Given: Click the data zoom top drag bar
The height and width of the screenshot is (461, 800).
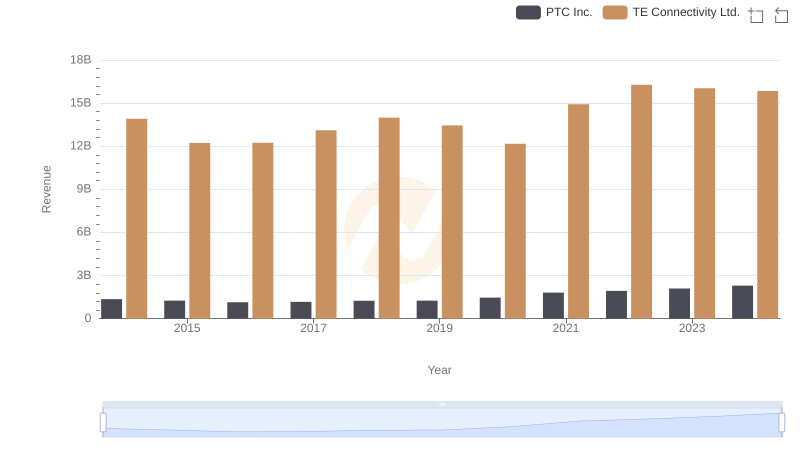Looking at the screenshot, I should pos(442,404).
